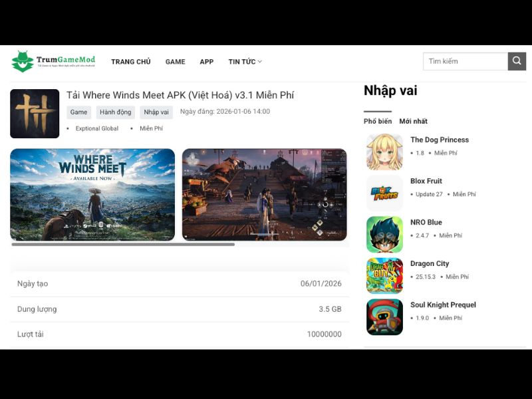Click the Hành động category tag
The image size is (532, 399).
click(115, 112)
